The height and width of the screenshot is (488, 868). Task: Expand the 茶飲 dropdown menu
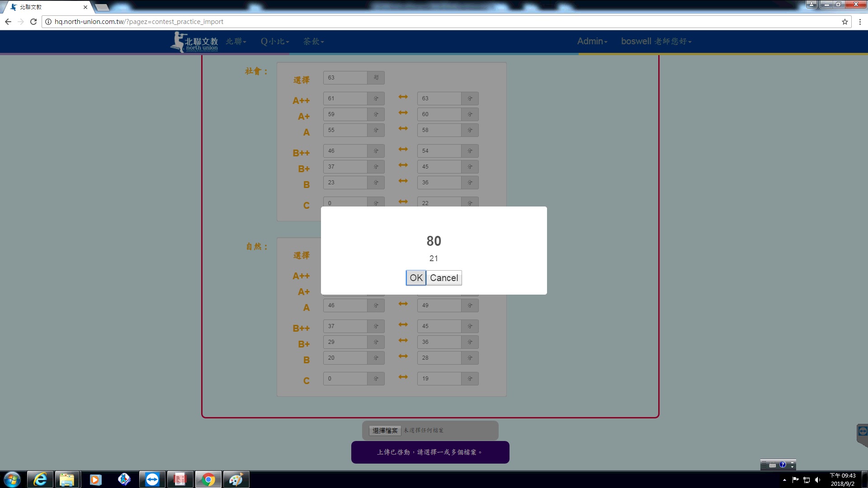pyautogui.click(x=313, y=42)
